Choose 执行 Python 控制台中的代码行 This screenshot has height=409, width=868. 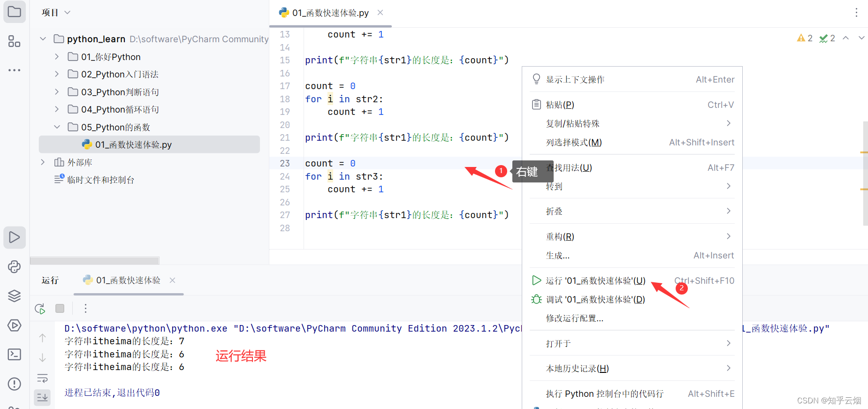point(632,394)
